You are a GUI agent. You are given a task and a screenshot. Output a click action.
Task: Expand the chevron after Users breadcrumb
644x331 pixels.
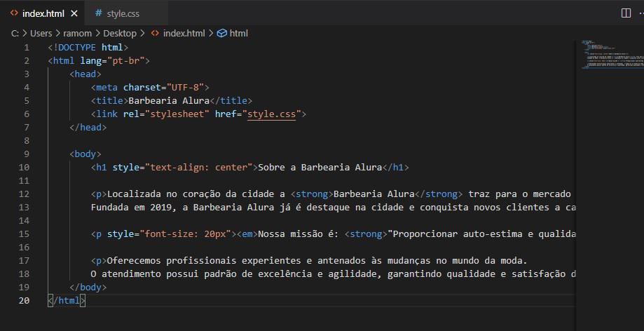(x=57, y=33)
